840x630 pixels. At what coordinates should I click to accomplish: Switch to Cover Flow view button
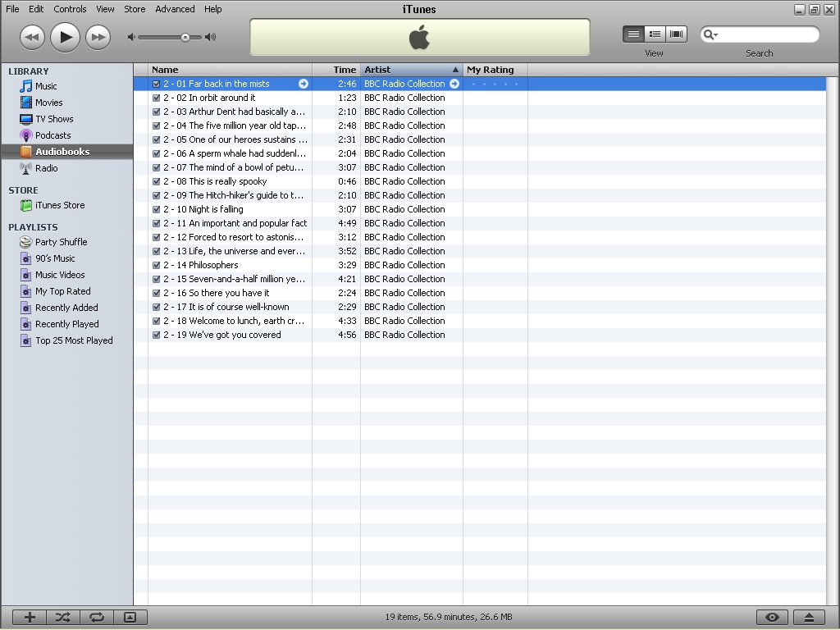click(676, 34)
